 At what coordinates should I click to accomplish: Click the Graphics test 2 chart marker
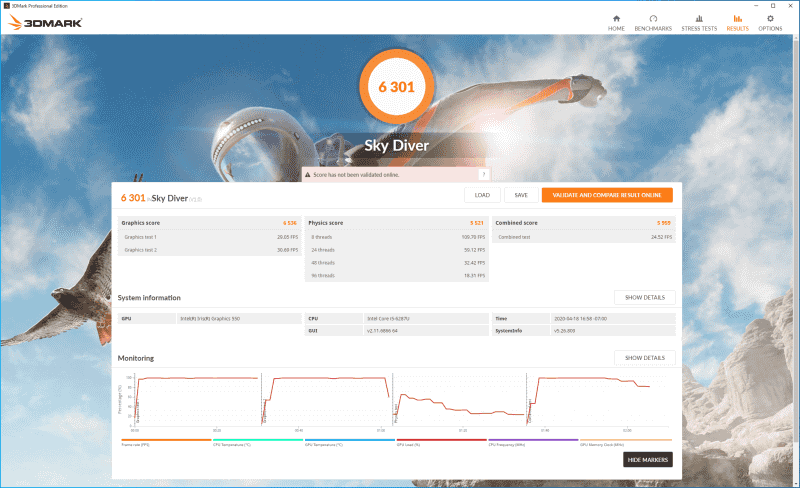[x=264, y=413]
